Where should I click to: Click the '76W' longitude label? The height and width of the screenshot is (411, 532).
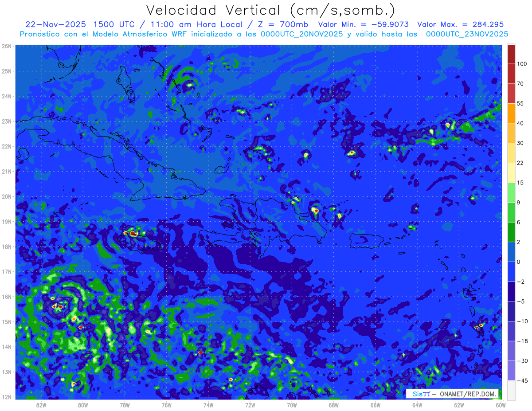(x=167, y=405)
